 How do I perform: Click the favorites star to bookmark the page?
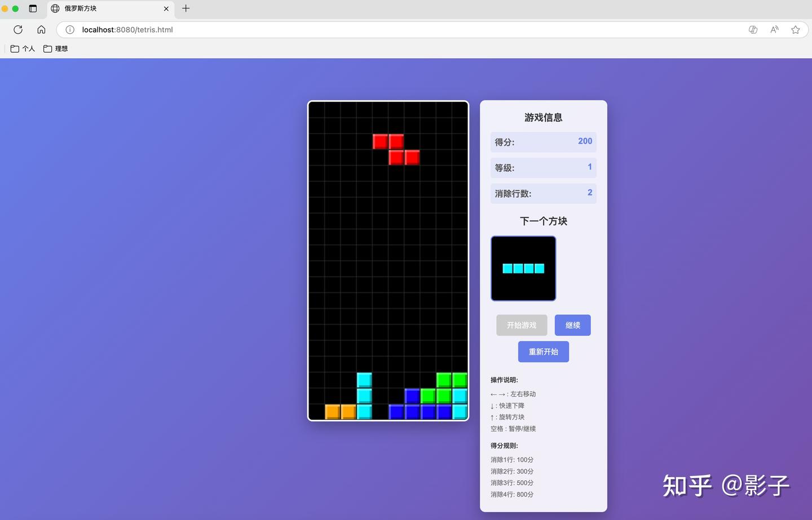(x=795, y=29)
